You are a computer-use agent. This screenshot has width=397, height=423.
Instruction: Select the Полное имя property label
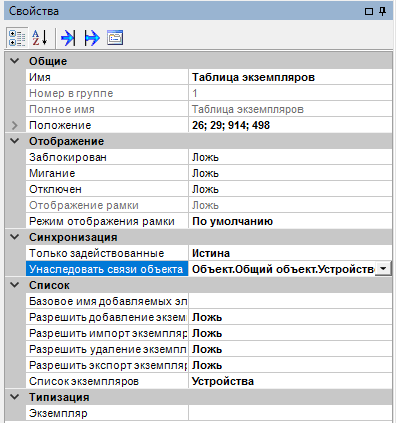point(62,109)
